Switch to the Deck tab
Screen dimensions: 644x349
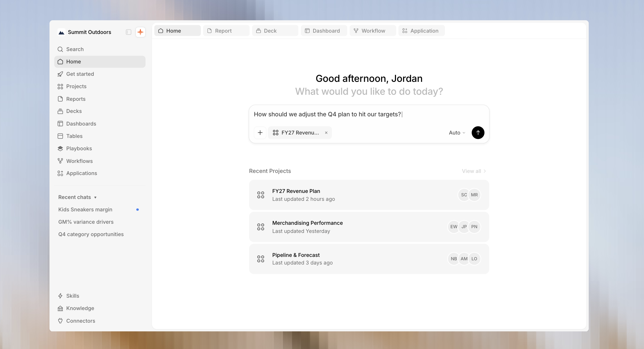point(275,31)
